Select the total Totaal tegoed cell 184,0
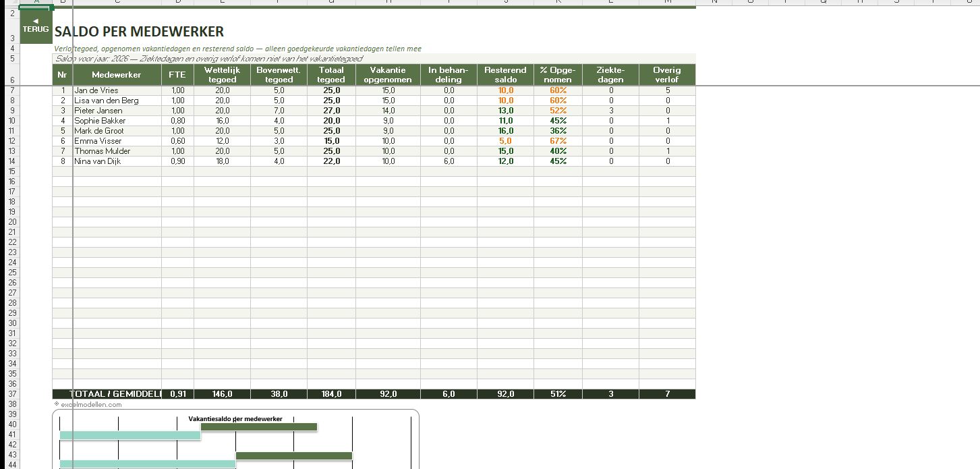This screenshot has height=469, width=980. [331, 394]
